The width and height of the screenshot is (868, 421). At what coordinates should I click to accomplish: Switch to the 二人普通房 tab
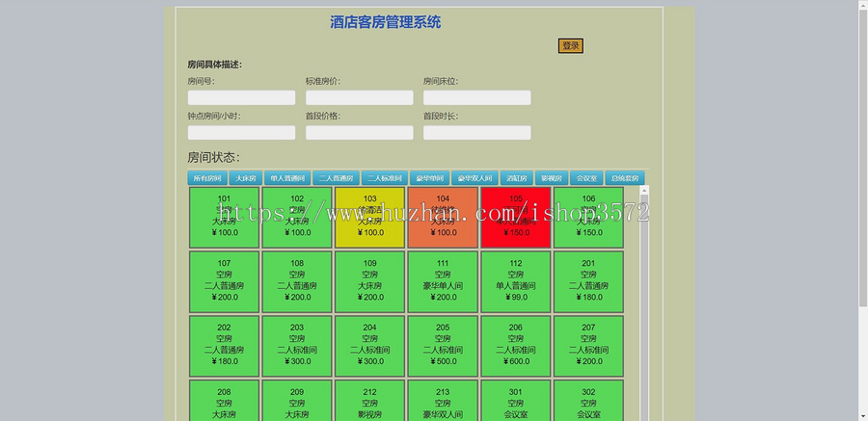point(336,178)
